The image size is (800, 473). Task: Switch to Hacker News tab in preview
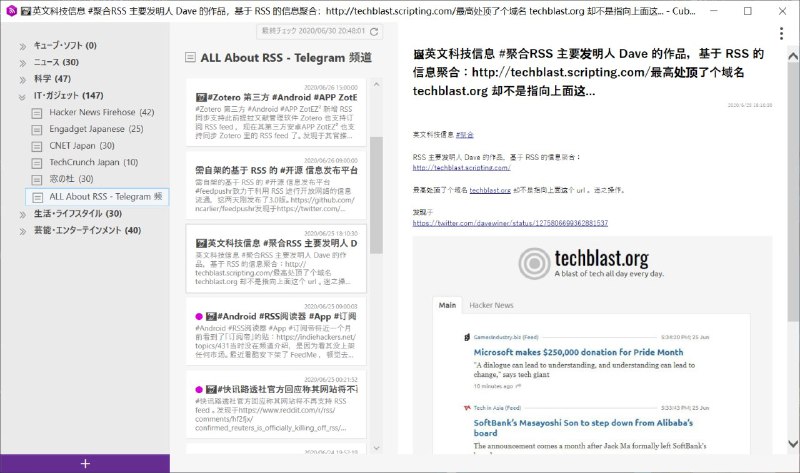coord(491,305)
